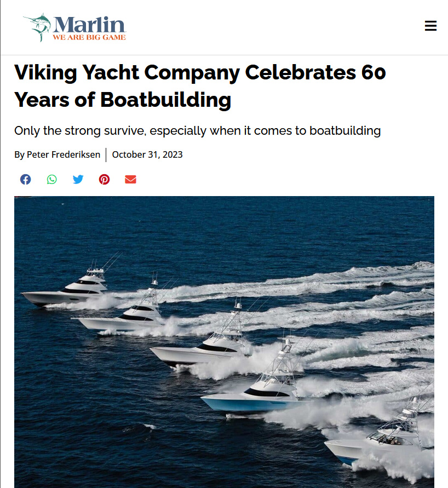The width and height of the screenshot is (448, 488).
Task: Pin the article on Pinterest
Action: pos(104,180)
